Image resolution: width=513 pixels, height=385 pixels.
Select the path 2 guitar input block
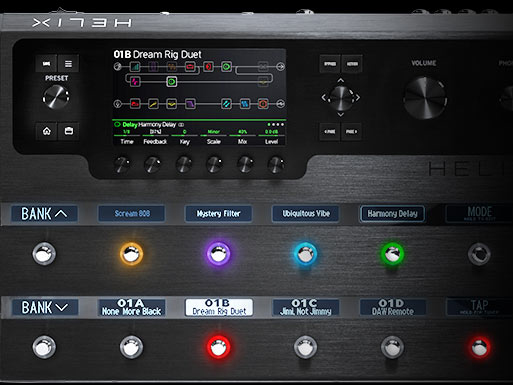click(117, 104)
